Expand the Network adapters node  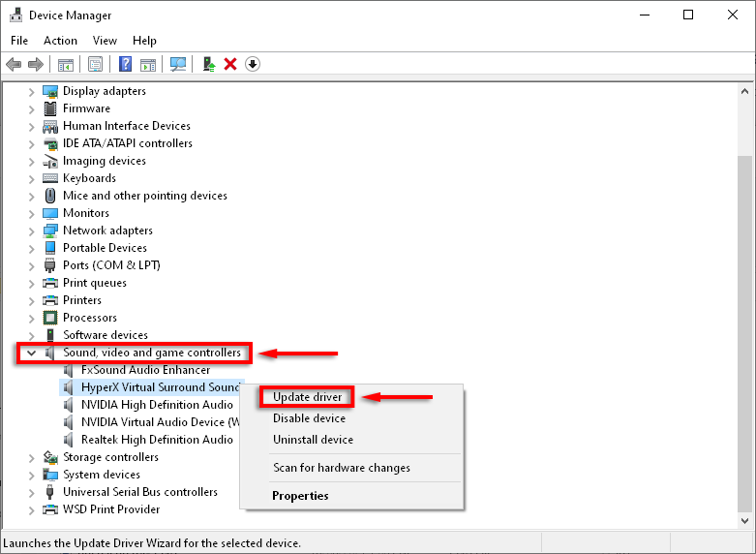(x=31, y=231)
